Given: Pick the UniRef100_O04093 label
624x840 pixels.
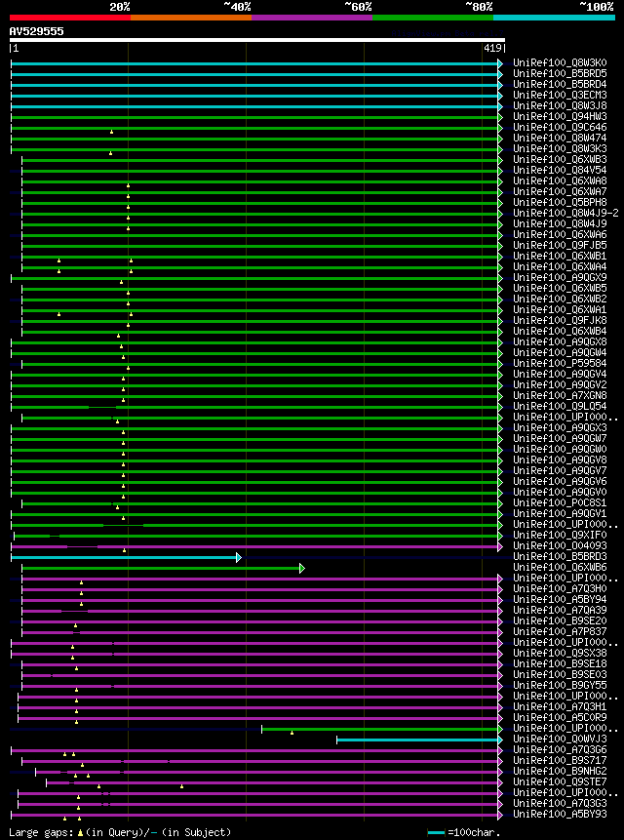Looking at the screenshot, I should click(x=560, y=546).
